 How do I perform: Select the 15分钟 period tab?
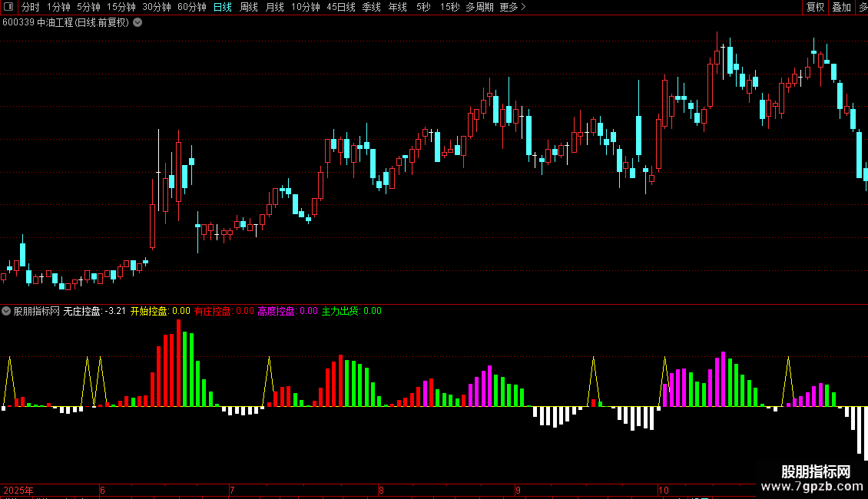point(121,7)
